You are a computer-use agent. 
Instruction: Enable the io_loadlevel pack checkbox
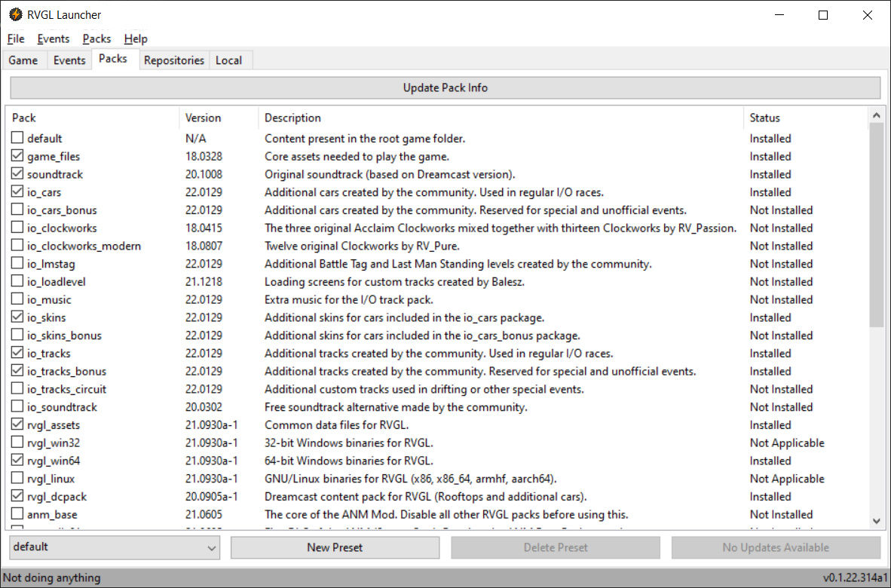pyautogui.click(x=17, y=280)
